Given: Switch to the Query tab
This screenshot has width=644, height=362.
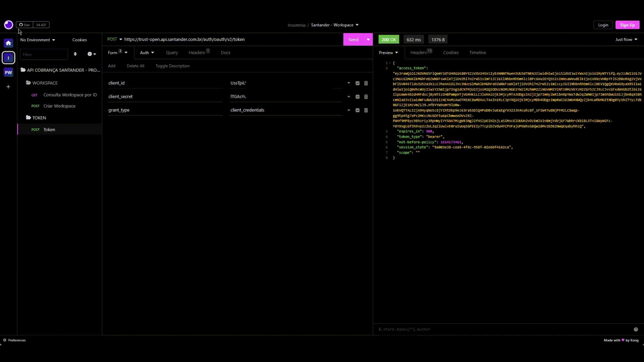Looking at the screenshot, I should point(172,53).
